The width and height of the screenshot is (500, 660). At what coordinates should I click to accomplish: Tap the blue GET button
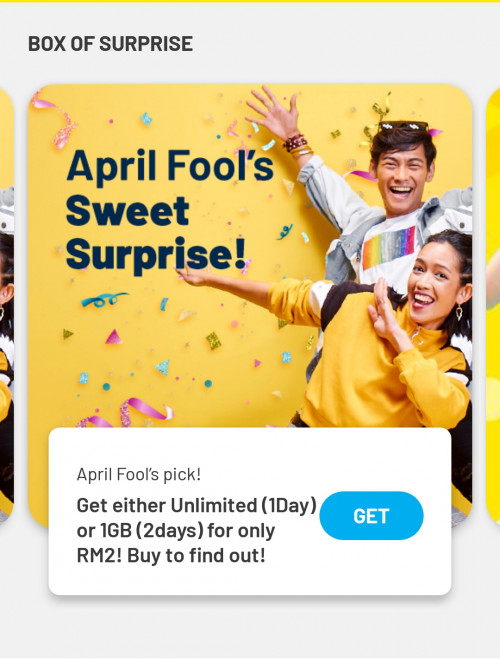pos(371,516)
